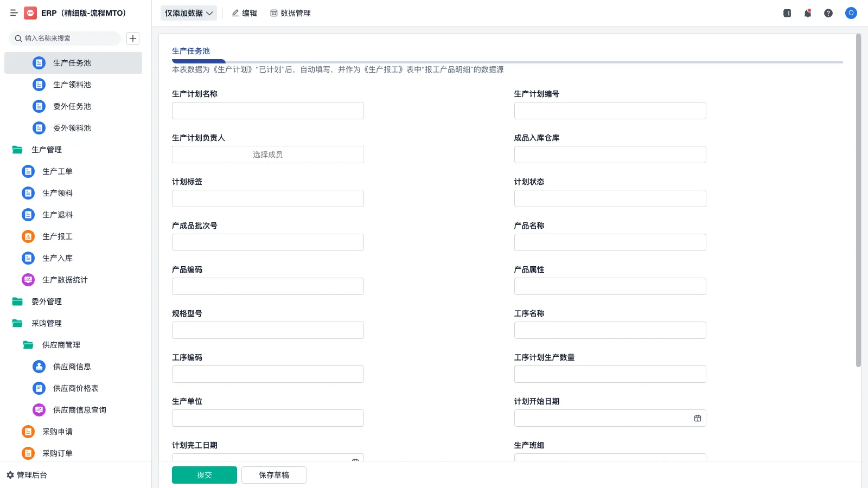Open help via the question mark icon
Image resolution: width=868 pixels, height=488 pixels.
(x=828, y=13)
